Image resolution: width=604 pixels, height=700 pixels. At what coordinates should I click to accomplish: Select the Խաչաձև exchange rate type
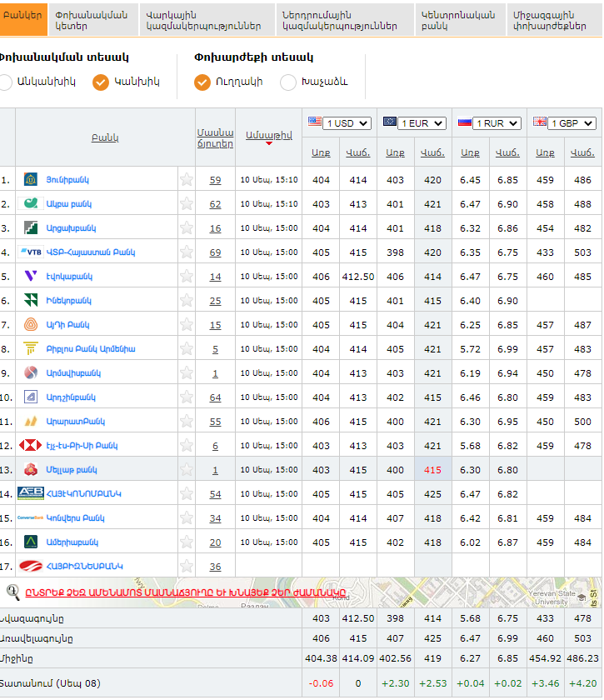(x=288, y=82)
